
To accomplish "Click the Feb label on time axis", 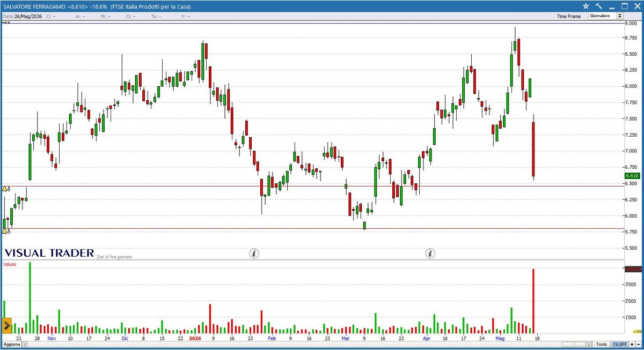I will [272, 338].
